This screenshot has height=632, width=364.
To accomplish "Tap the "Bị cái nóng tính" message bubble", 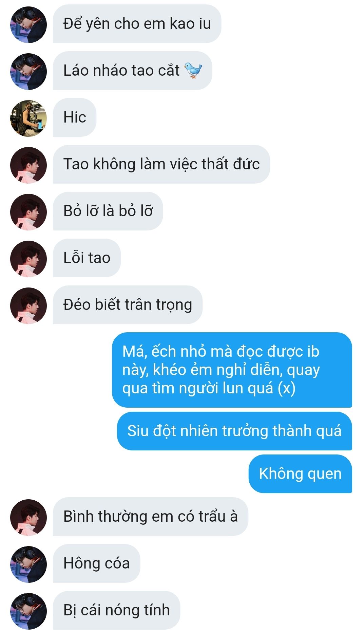I will pyautogui.click(x=116, y=610).
